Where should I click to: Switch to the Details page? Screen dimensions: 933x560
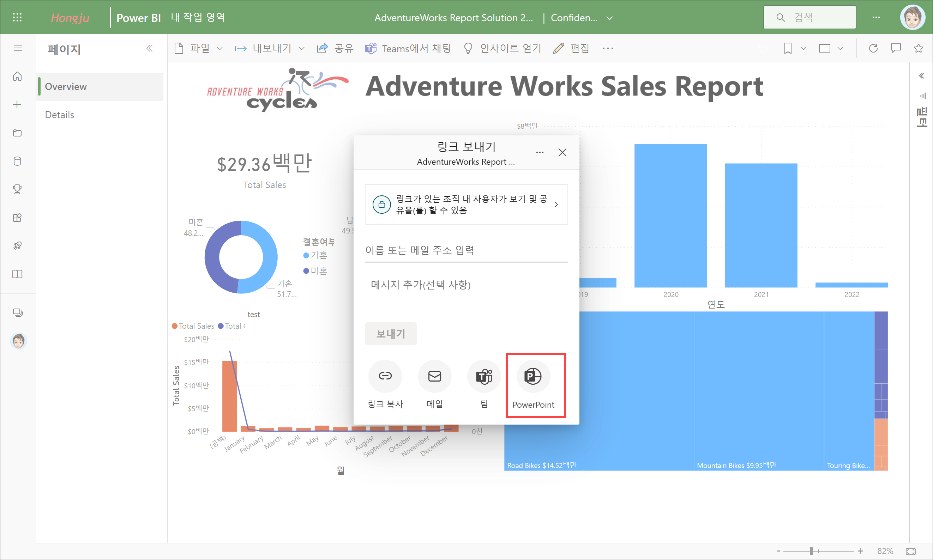(59, 115)
